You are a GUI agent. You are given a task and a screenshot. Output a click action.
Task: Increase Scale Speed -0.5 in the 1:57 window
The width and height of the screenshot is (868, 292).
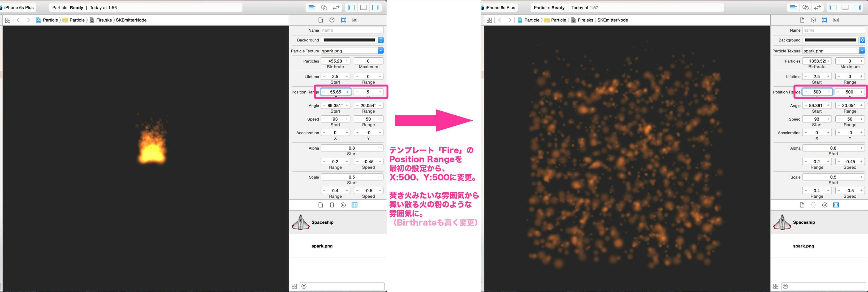[861, 191]
